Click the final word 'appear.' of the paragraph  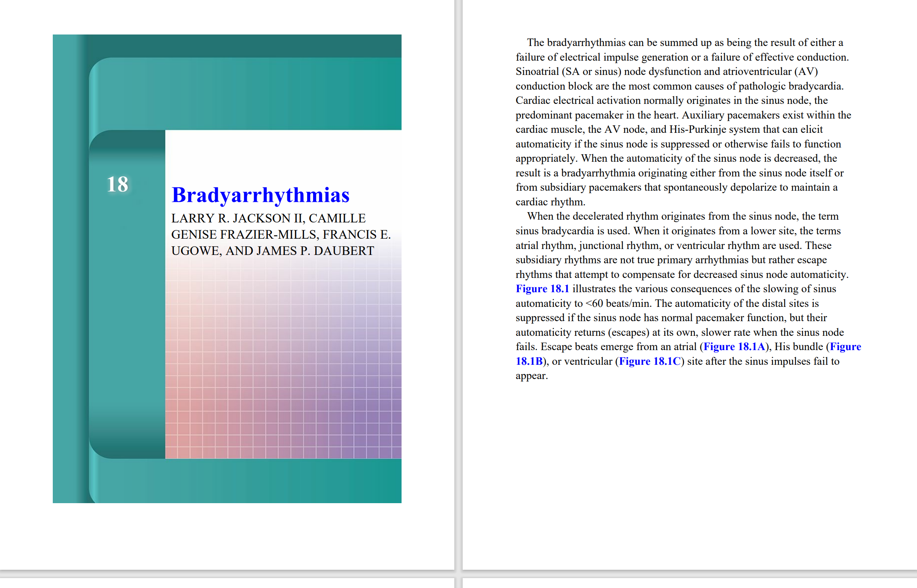coord(532,375)
